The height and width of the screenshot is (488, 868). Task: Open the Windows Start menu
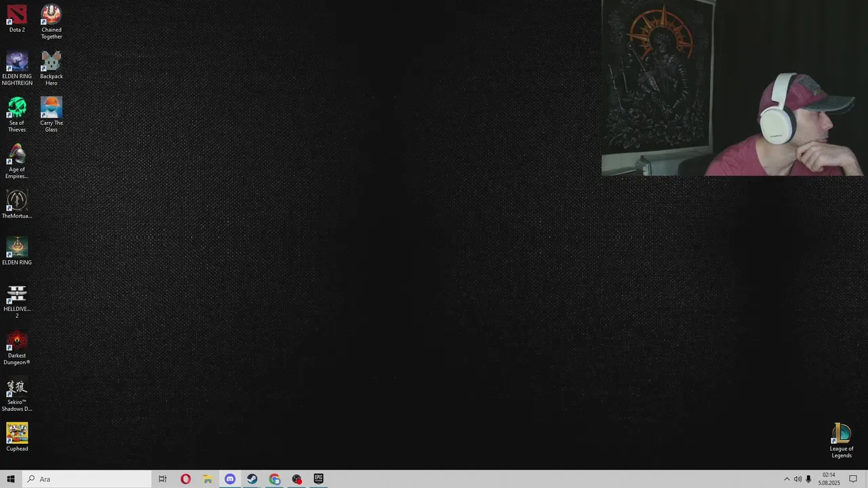coord(11,479)
